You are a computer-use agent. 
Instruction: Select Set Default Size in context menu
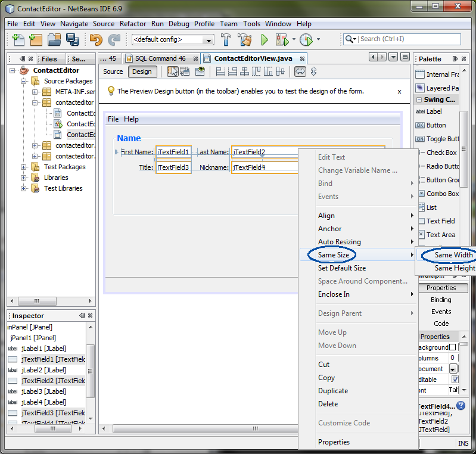[x=357, y=268]
